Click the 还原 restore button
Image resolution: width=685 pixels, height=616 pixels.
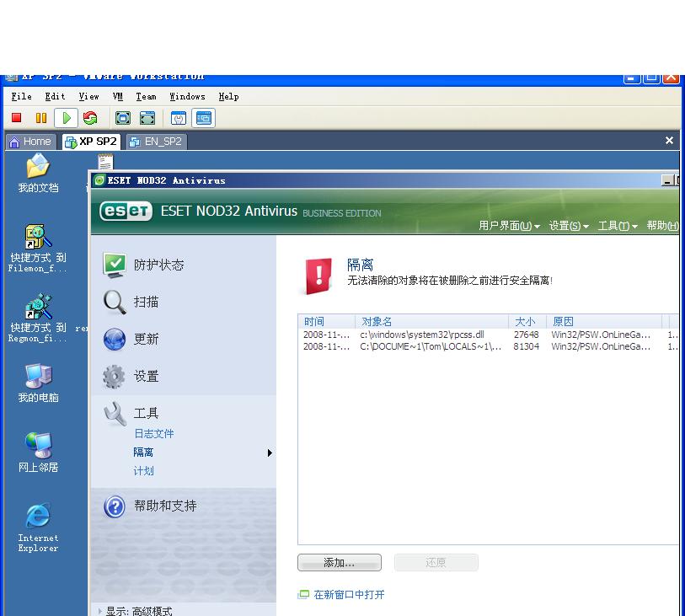pos(436,563)
